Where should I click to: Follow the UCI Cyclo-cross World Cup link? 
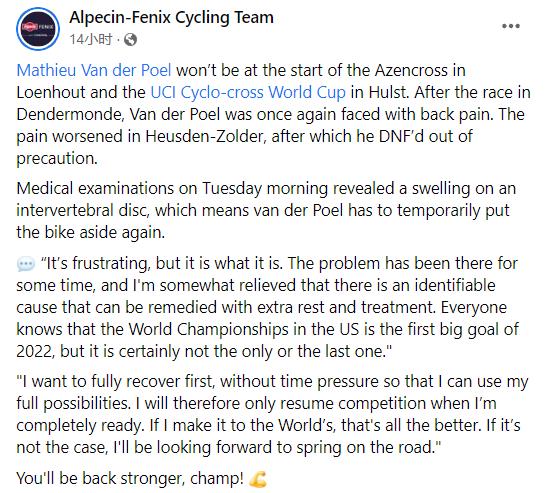point(248,93)
